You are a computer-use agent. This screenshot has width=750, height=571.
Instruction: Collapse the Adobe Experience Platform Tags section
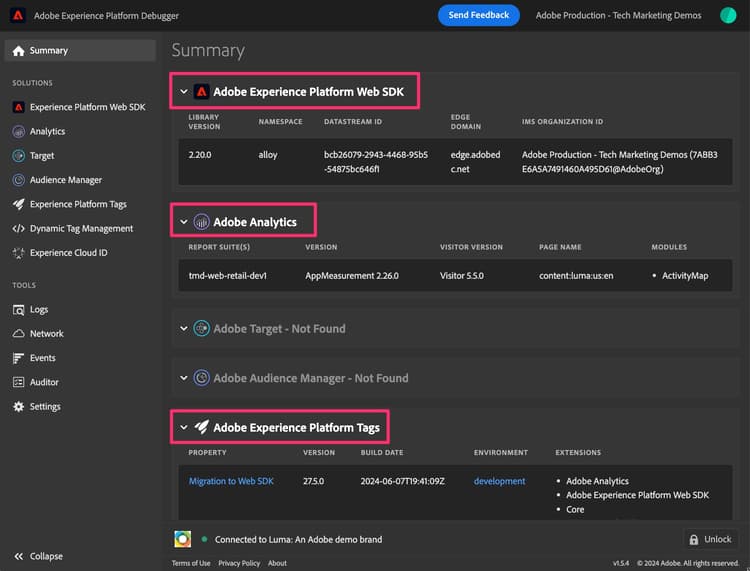point(184,428)
